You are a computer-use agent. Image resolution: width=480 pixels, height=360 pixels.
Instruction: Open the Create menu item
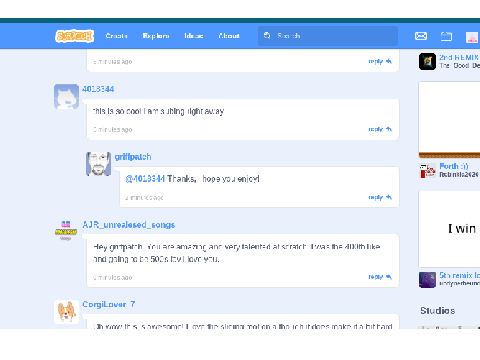pyautogui.click(x=116, y=36)
